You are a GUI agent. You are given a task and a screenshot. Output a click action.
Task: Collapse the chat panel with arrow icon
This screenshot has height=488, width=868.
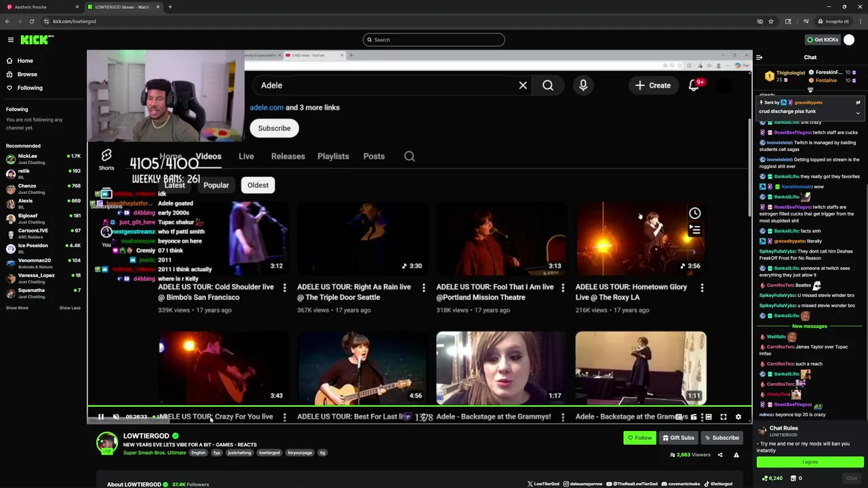pos(759,58)
